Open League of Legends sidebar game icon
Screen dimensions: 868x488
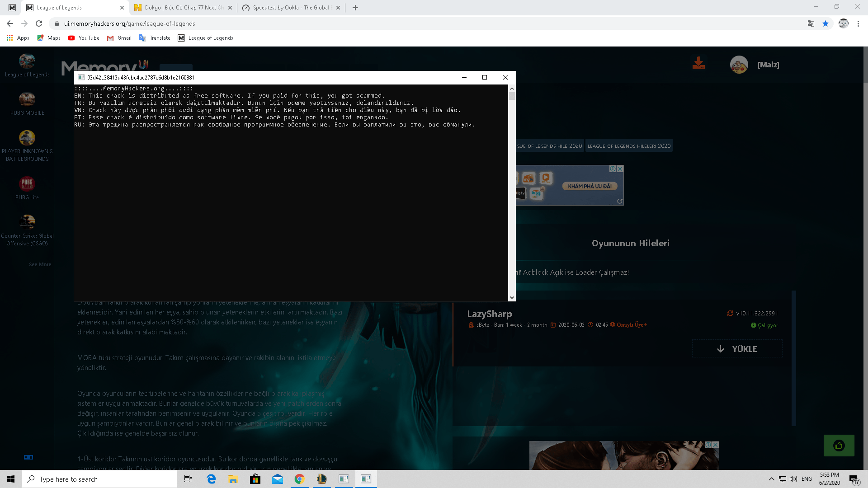click(x=27, y=61)
